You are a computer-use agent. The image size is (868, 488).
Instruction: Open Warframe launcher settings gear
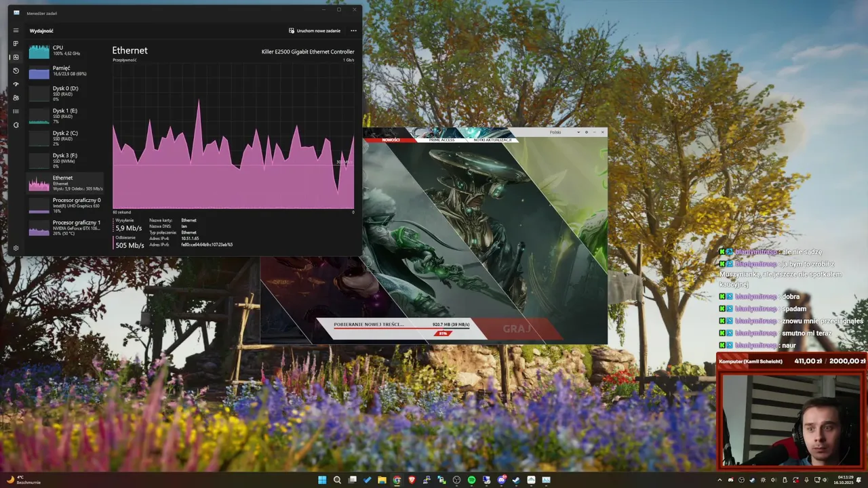(587, 132)
